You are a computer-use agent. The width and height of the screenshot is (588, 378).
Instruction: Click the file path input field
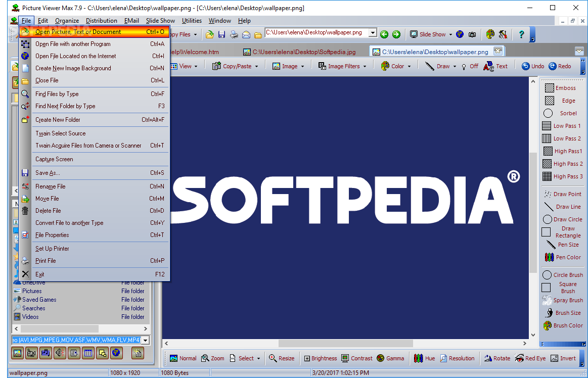[317, 33]
